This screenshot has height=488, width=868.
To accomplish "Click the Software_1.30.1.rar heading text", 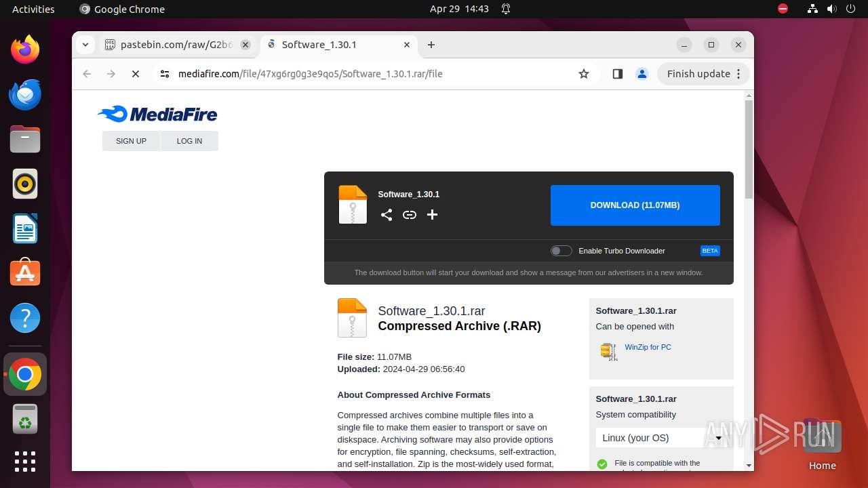I will tap(431, 311).
